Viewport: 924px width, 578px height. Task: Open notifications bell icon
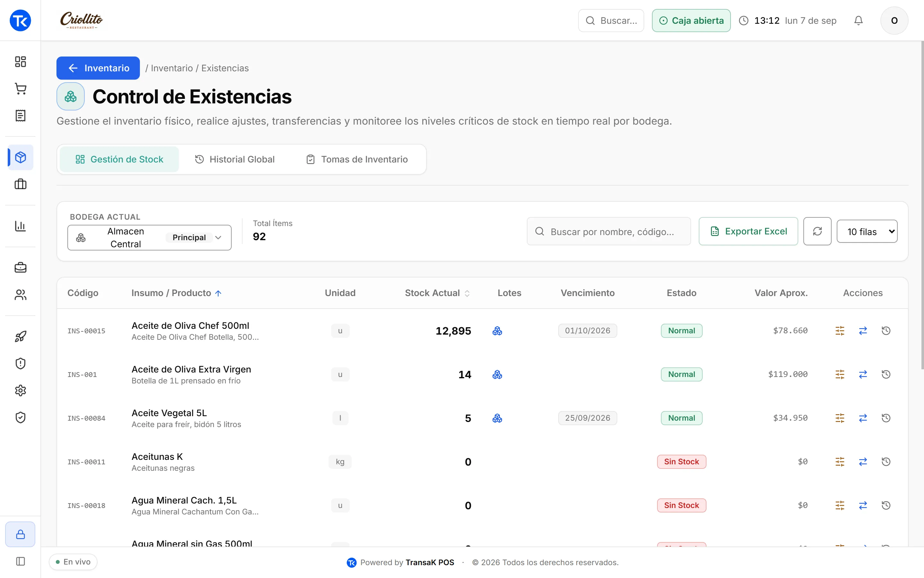tap(858, 21)
